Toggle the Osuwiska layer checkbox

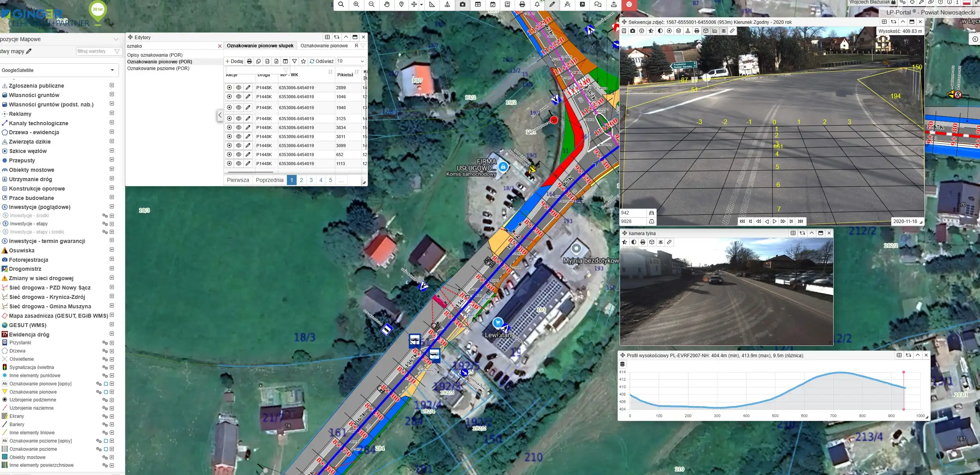tap(112, 250)
